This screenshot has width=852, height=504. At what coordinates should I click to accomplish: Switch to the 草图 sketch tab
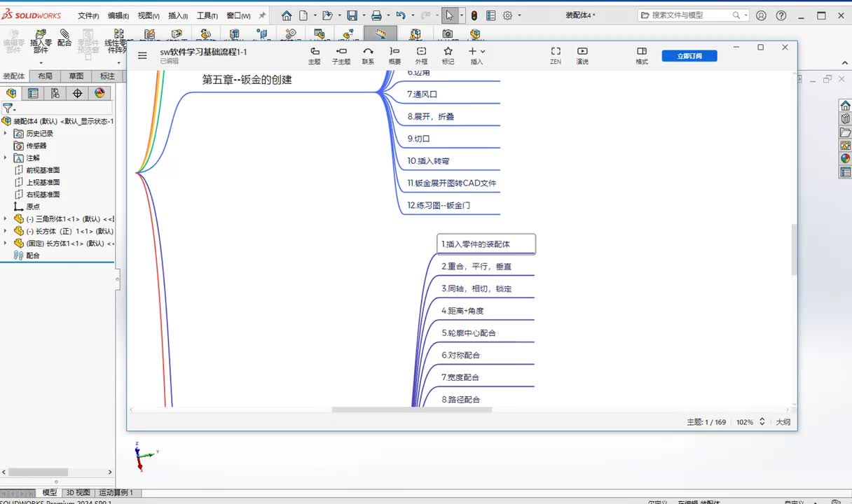76,76
